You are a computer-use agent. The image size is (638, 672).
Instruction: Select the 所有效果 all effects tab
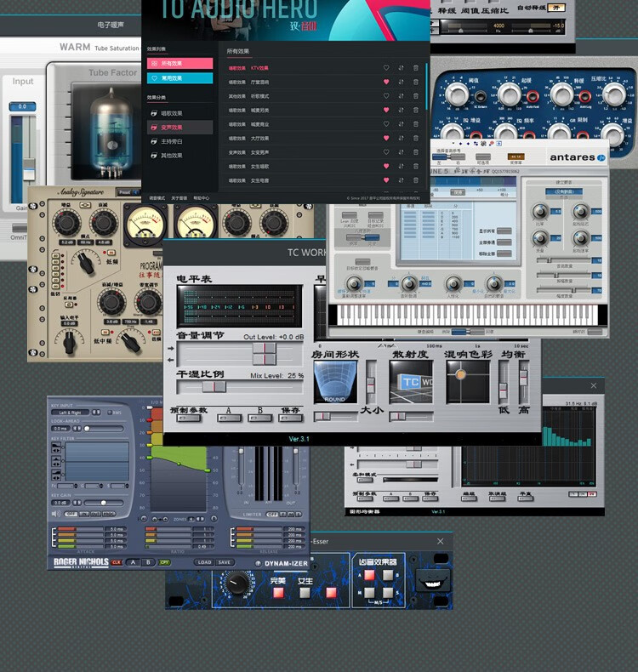tap(180, 64)
